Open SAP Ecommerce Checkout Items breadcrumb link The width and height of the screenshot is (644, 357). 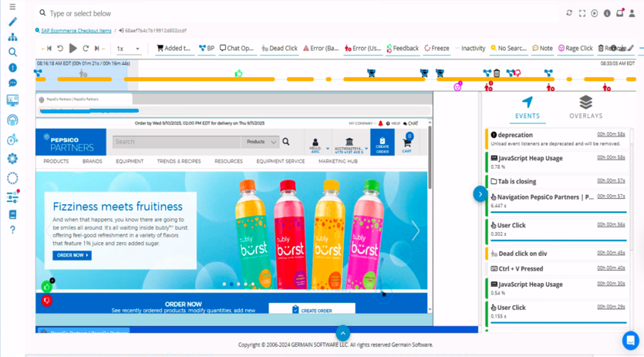tap(76, 30)
